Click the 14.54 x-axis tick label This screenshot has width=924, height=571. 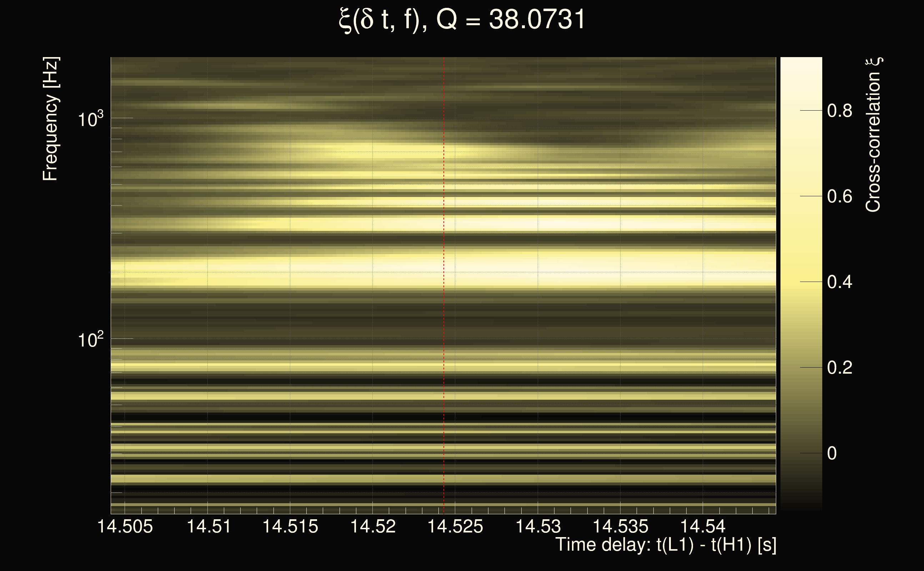[703, 526]
